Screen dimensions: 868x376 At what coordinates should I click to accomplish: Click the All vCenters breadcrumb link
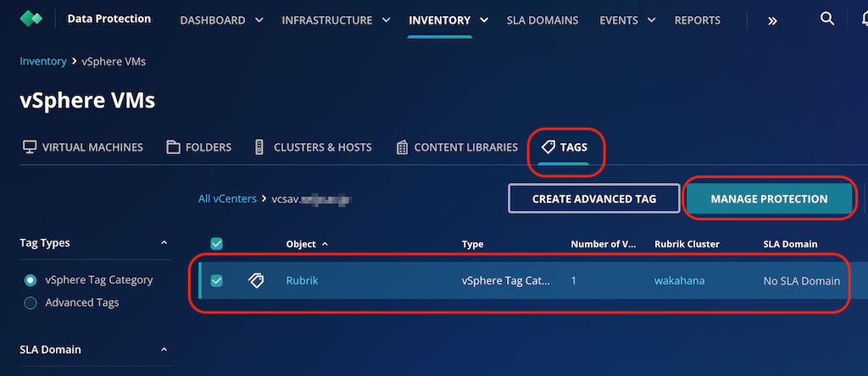227,198
